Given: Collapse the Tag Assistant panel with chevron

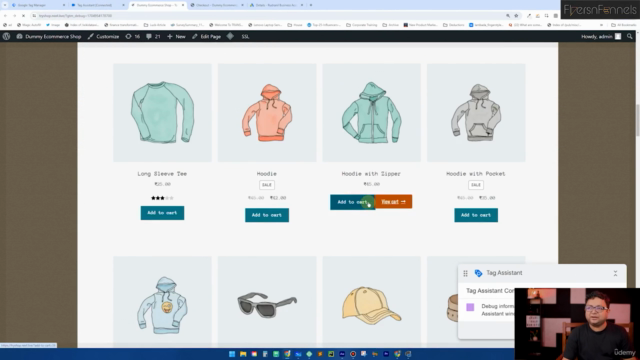Looking at the screenshot, I should 615,273.
